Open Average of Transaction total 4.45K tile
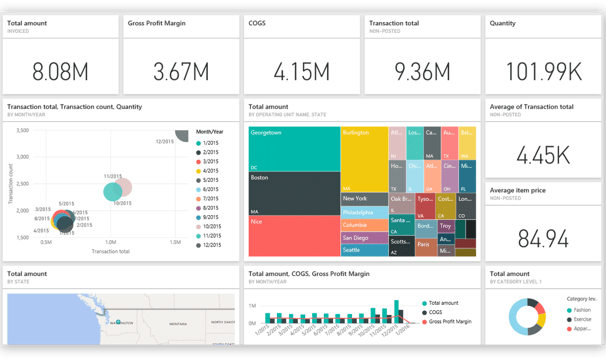The width and height of the screenshot is (606, 360). pyautogui.click(x=543, y=138)
